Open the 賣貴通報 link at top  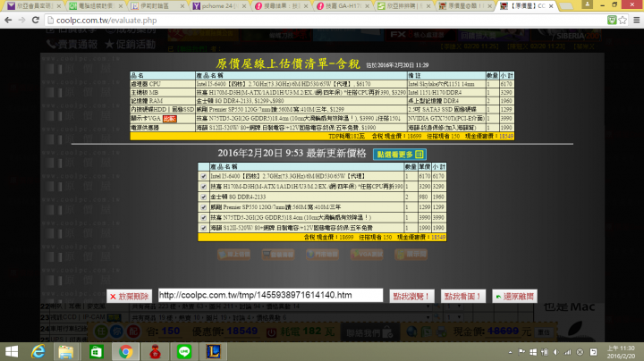click(x=72, y=45)
